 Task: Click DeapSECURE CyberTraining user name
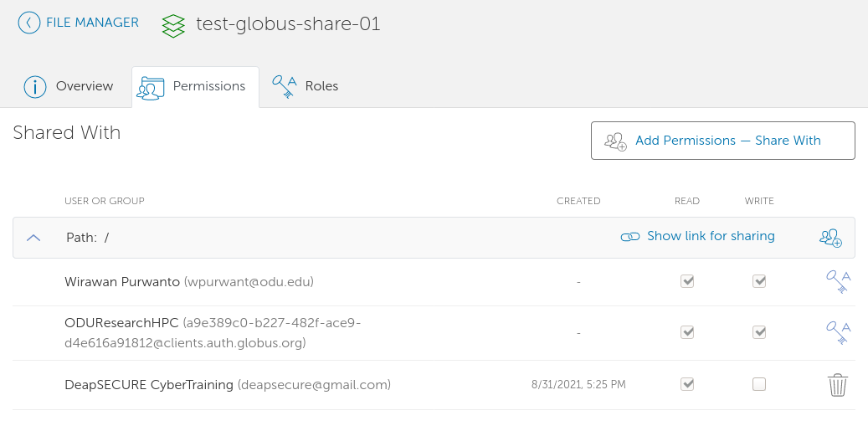click(149, 384)
